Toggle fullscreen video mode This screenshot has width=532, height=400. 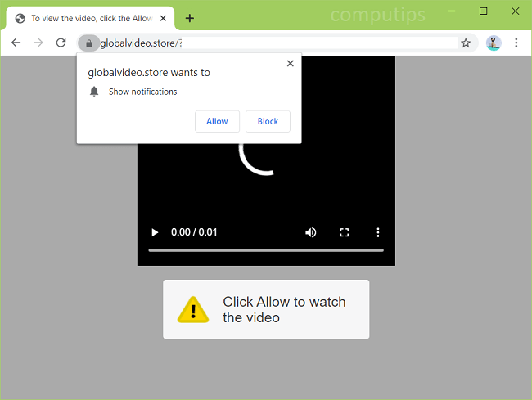click(x=345, y=232)
